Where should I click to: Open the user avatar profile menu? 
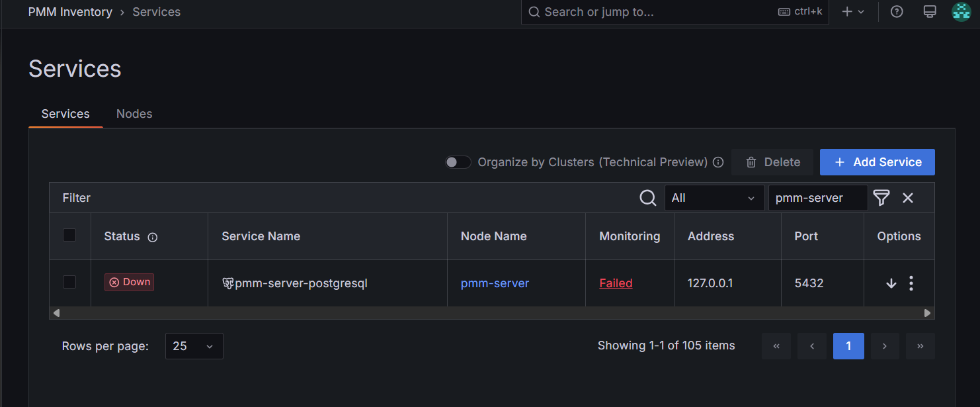click(961, 12)
